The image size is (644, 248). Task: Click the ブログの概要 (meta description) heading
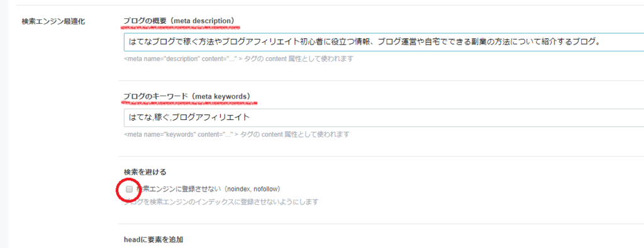coord(179,21)
